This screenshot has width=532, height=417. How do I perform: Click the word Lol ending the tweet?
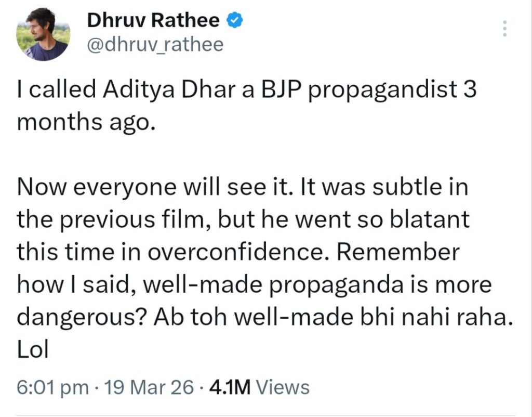click(32, 349)
